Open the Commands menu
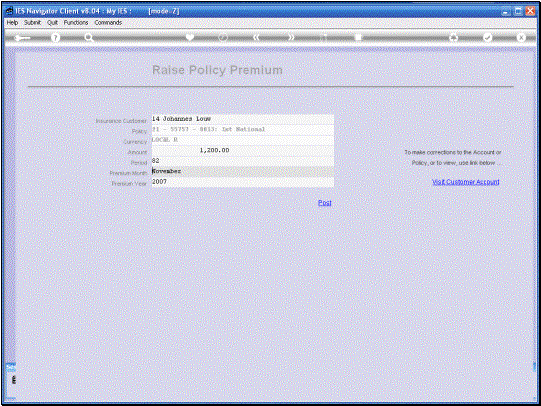The image size is (541, 406). [x=108, y=22]
